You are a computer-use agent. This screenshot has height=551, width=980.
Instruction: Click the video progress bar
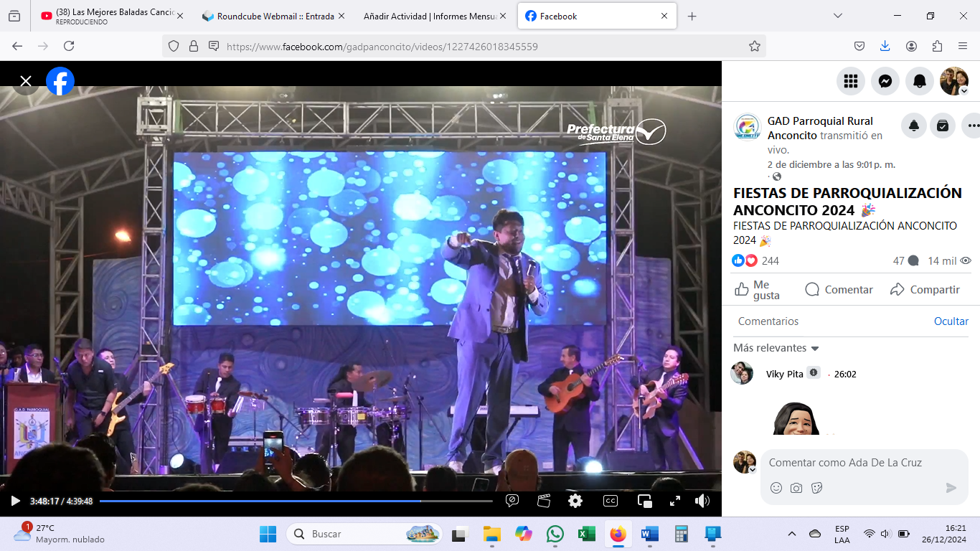pyautogui.click(x=296, y=501)
